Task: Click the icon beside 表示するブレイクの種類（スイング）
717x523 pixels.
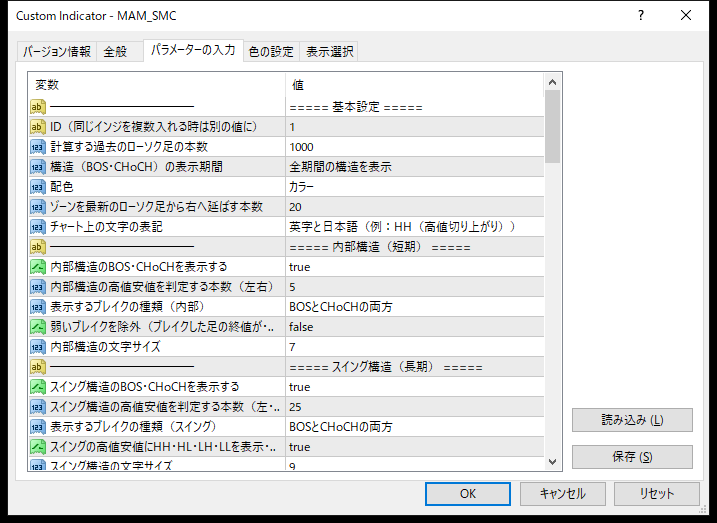Action: (38, 427)
